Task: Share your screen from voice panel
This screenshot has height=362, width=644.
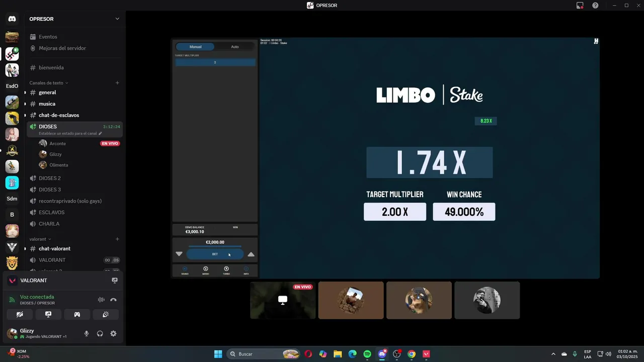Action: coord(48,314)
